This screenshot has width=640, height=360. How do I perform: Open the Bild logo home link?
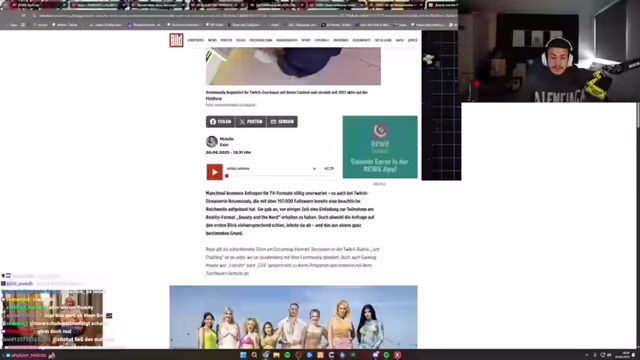[176, 40]
